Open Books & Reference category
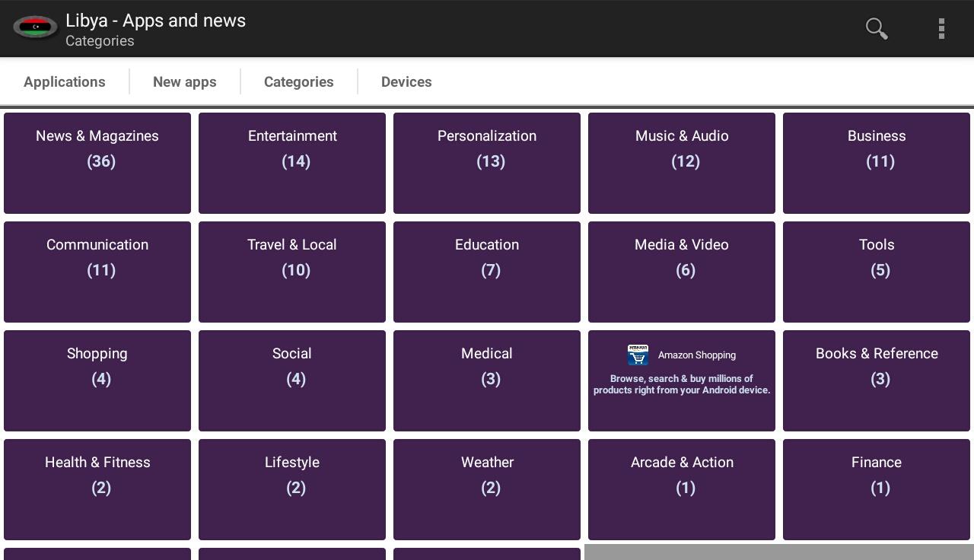The width and height of the screenshot is (974, 560). [877, 380]
